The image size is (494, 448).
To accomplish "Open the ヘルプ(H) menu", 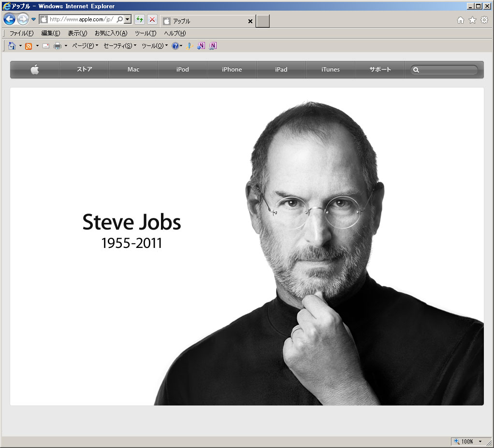I will (174, 33).
